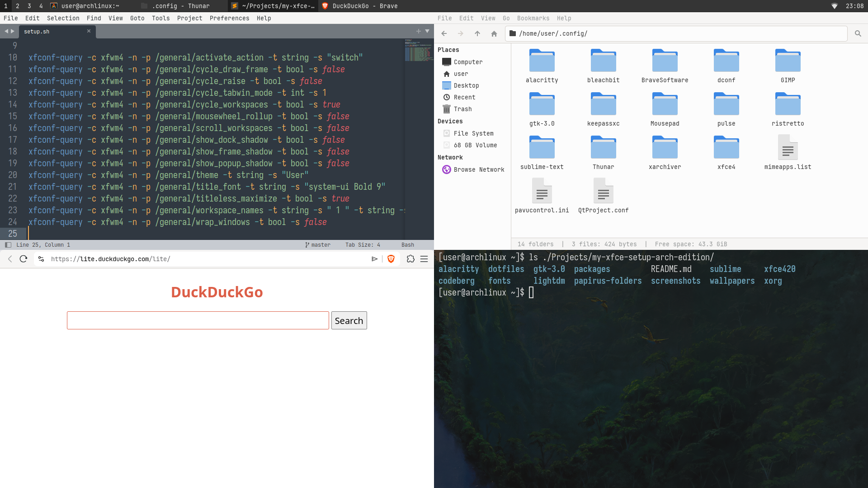868x488 pixels.
Task: Focus the DuckDuckGo search field
Action: tap(198, 320)
